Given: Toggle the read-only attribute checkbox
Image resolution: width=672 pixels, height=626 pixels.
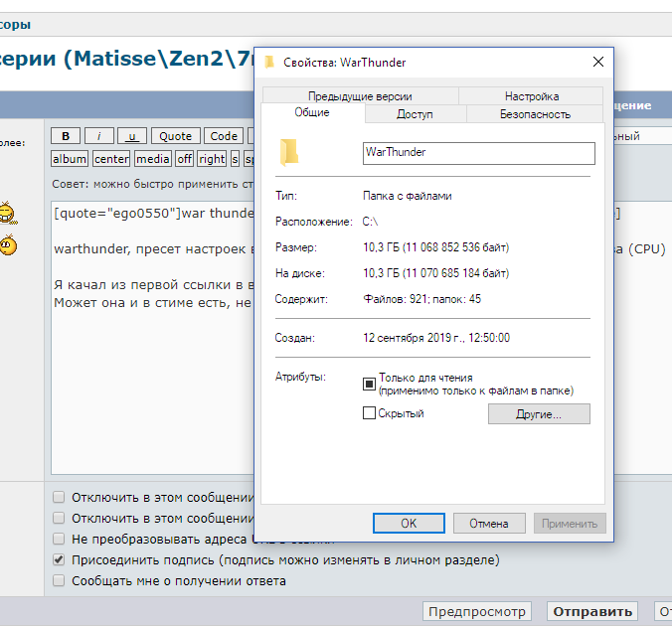Looking at the screenshot, I should [x=369, y=384].
